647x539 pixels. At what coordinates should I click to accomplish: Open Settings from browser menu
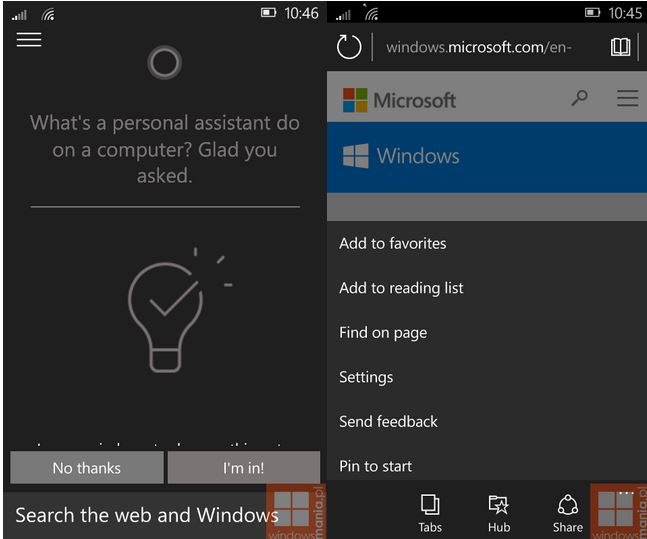tap(366, 377)
